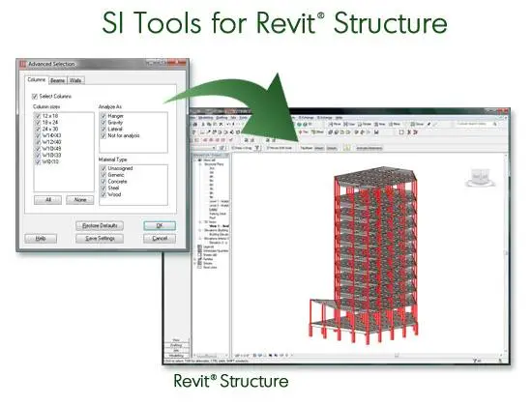Click the None button for column sizes

point(80,200)
